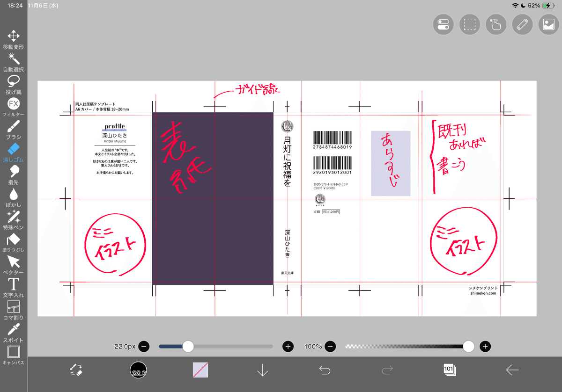The height and width of the screenshot is (392, 562).
Task: Click the opacity slider handle
Action: [468, 346]
